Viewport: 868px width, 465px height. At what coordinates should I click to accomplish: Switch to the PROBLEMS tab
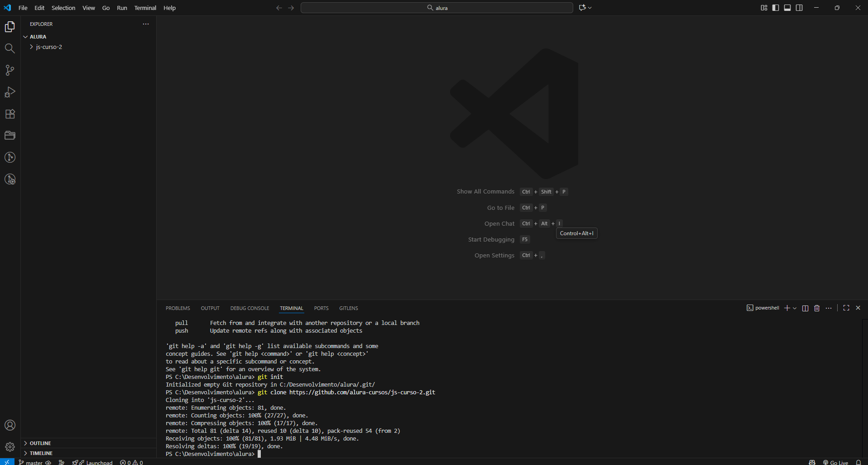pyautogui.click(x=178, y=308)
